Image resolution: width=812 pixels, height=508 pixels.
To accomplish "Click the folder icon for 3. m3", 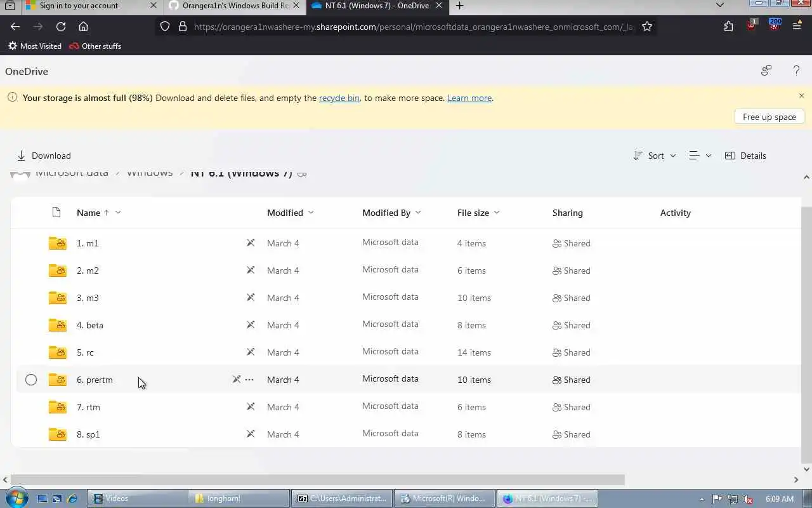I will (x=58, y=298).
